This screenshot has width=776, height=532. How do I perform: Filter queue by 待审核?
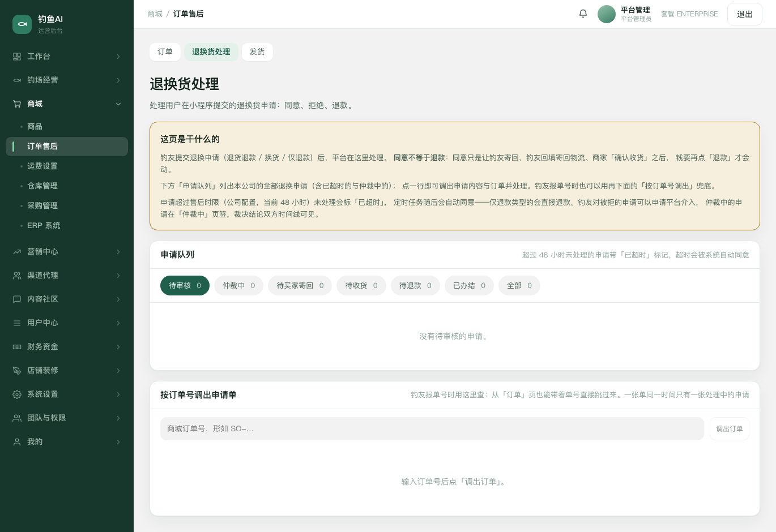coord(185,286)
